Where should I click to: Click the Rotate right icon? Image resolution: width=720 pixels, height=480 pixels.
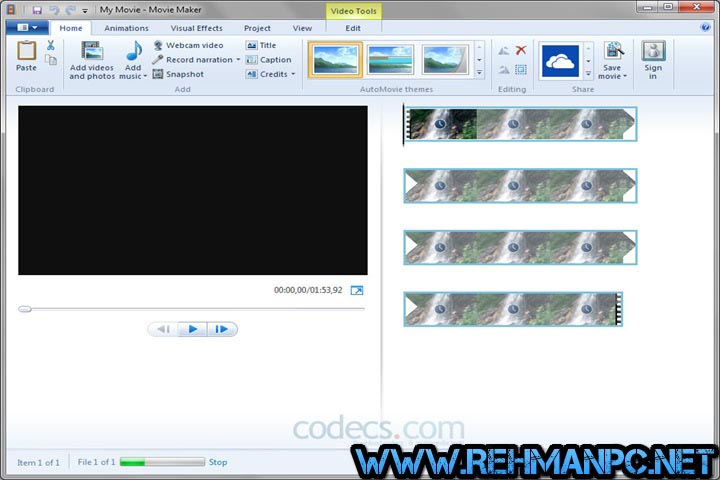pyautogui.click(x=504, y=70)
